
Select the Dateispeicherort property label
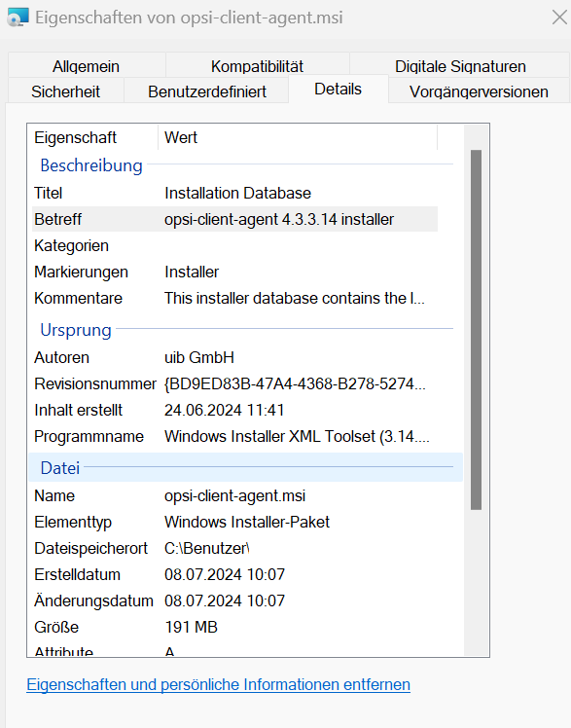click(x=90, y=548)
